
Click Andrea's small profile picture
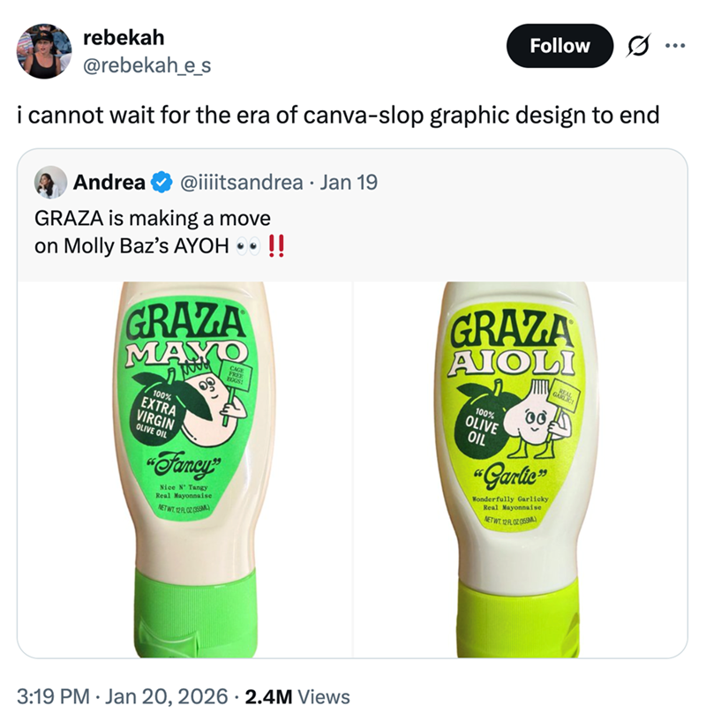tap(50, 183)
